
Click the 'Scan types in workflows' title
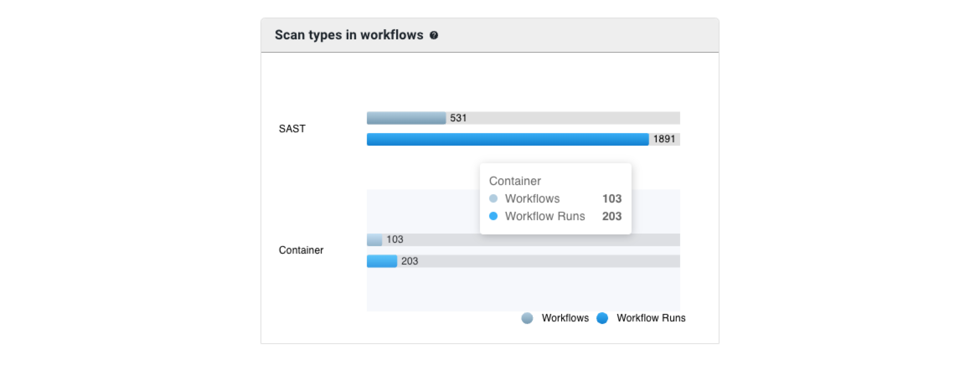pyautogui.click(x=348, y=35)
